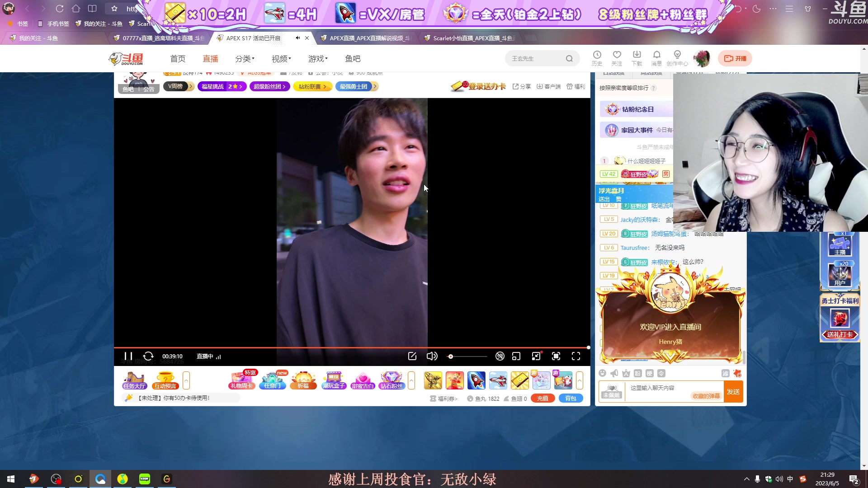868x488 pixels.
Task: Open the V周榜 weekly ranking tag
Action: pyautogui.click(x=179, y=86)
